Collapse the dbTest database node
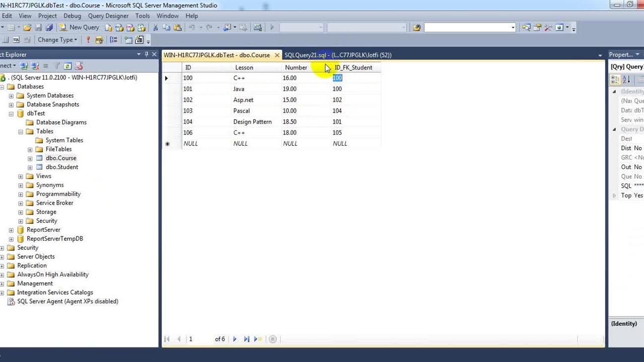 click(x=11, y=114)
